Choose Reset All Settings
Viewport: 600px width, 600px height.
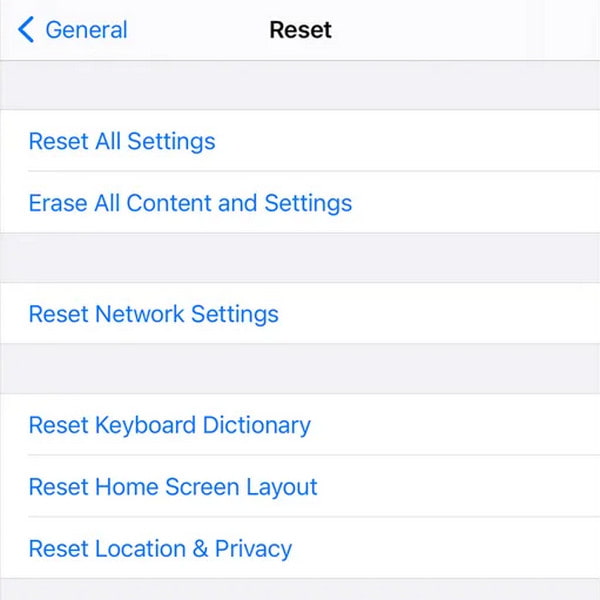pos(122,141)
